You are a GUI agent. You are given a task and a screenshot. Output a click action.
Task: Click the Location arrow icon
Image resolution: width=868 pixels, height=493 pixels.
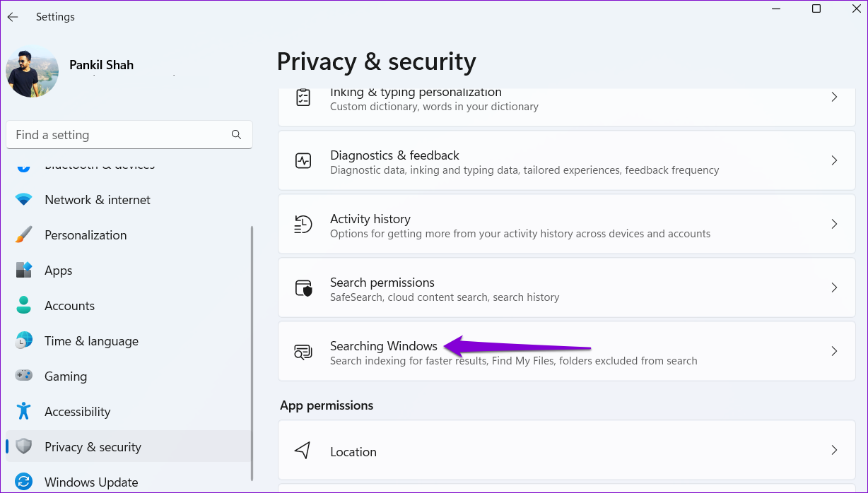pos(303,451)
